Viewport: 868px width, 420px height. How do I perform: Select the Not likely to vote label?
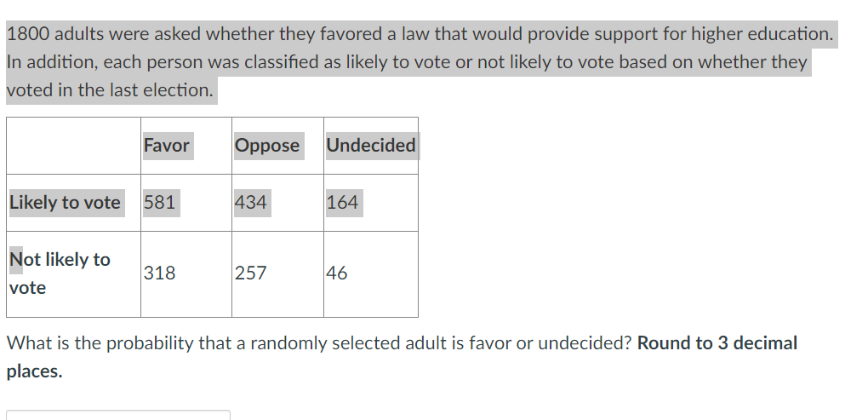point(60,273)
